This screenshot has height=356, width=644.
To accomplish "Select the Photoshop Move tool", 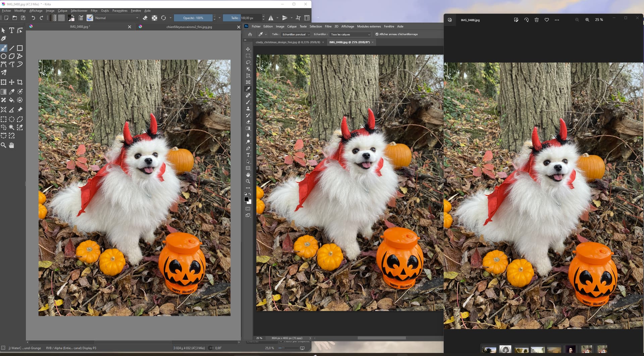I will (248, 49).
